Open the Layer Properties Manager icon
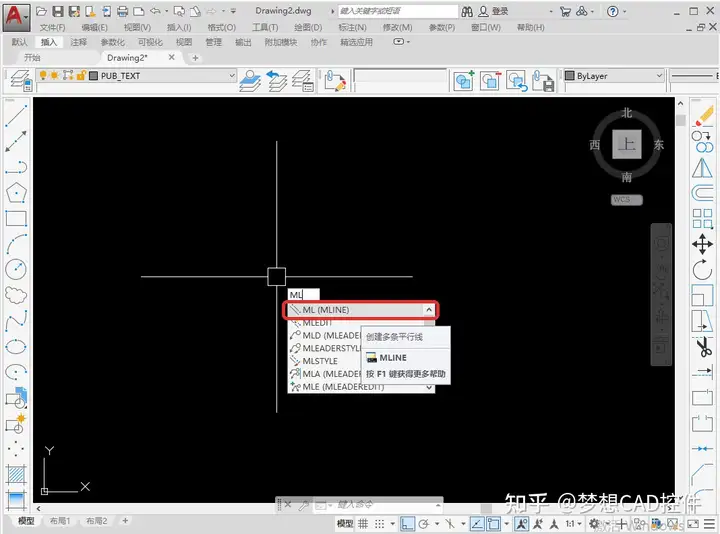720x534 pixels. point(21,81)
